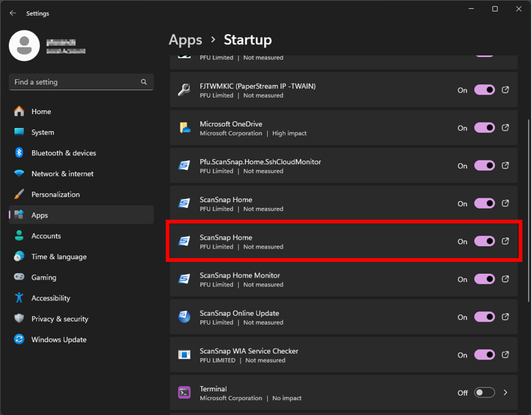Open Windows Update settings
Image resolution: width=532 pixels, height=415 pixels.
pos(81,340)
